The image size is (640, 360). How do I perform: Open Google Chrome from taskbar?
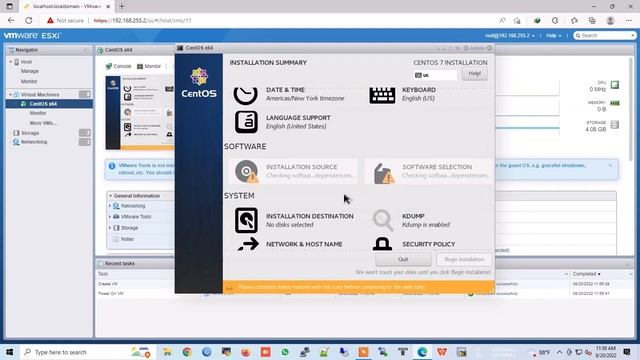pyautogui.click(x=187, y=352)
